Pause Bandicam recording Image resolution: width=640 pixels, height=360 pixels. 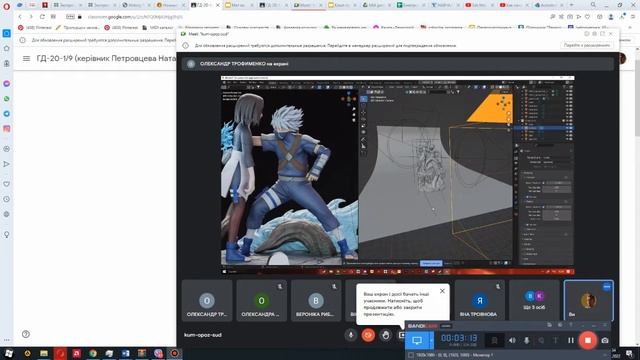click(x=571, y=340)
